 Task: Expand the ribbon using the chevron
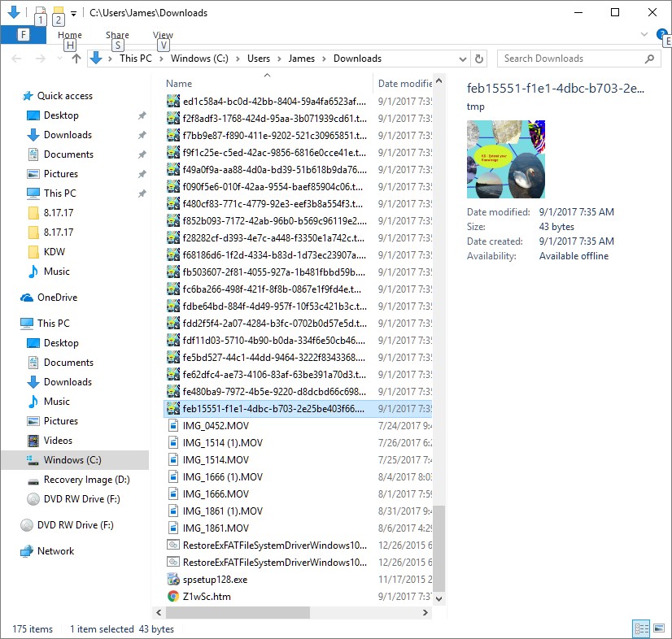[644, 34]
